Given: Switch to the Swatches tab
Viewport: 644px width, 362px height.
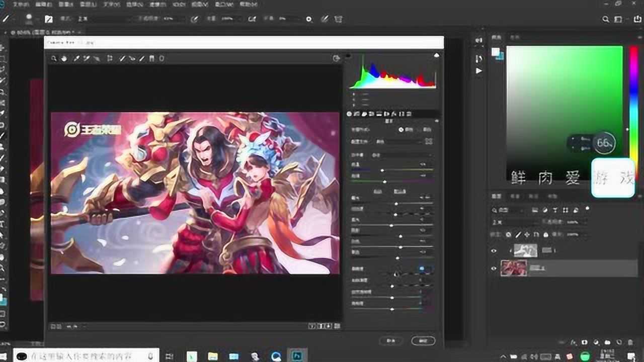Looking at the screenshot, I should [514, 37].
